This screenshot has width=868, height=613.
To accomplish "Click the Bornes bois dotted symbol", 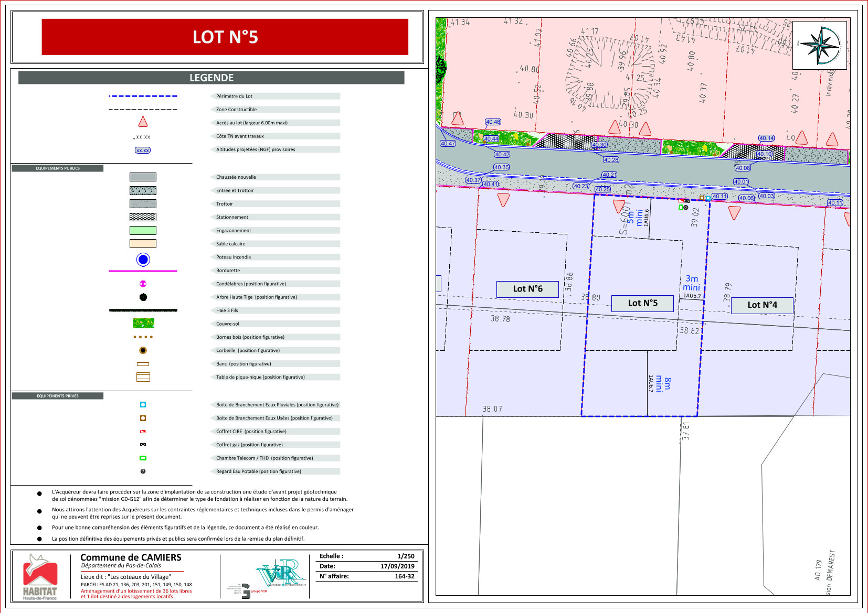I will pyautogui.click(x=143, y=337).
